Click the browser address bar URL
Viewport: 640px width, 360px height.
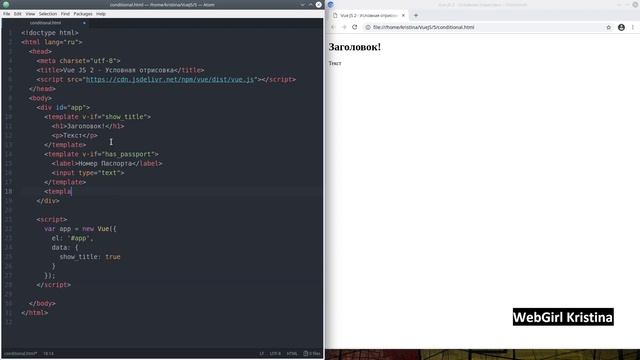[x=424, y=27]
